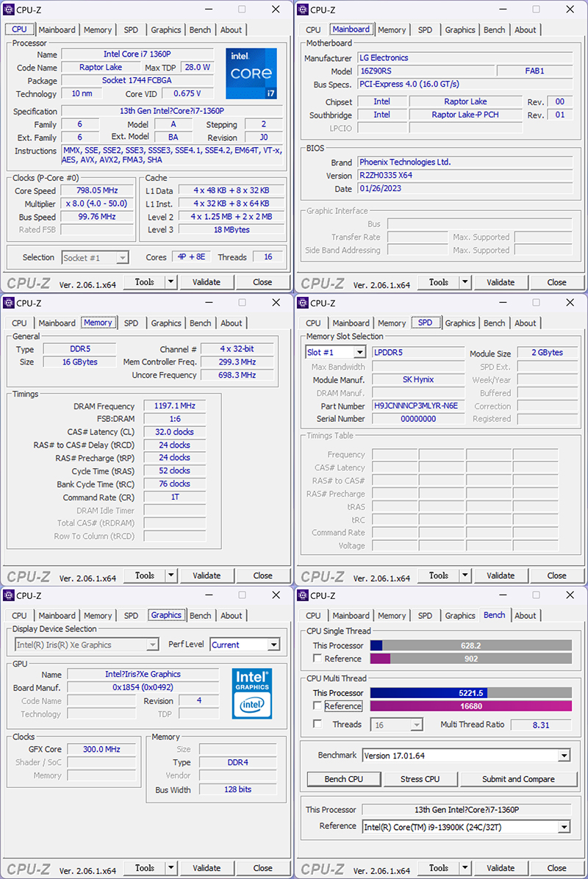Enable the Reference checkbox under CPU Multi Thread
The image size is (588, 879).
click(318, 706)
